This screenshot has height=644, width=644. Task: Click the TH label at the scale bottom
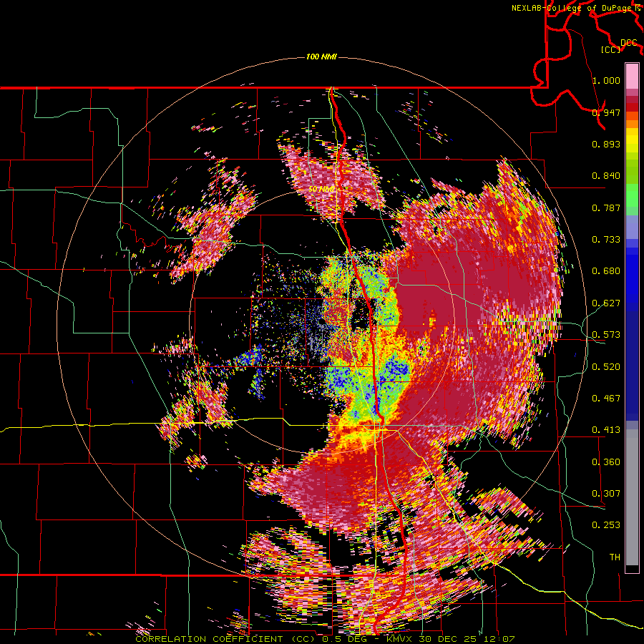[615, 557]
